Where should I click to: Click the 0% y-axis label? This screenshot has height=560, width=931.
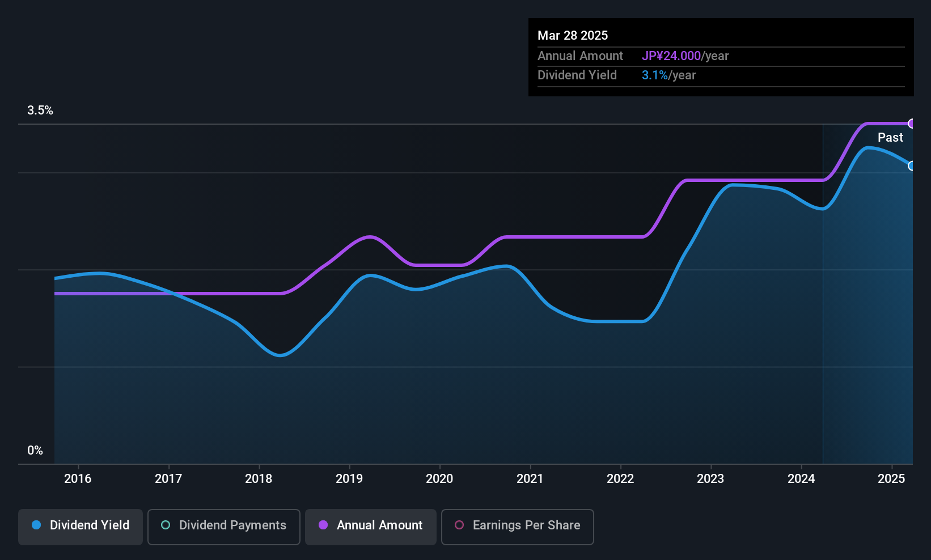point(35,451)
